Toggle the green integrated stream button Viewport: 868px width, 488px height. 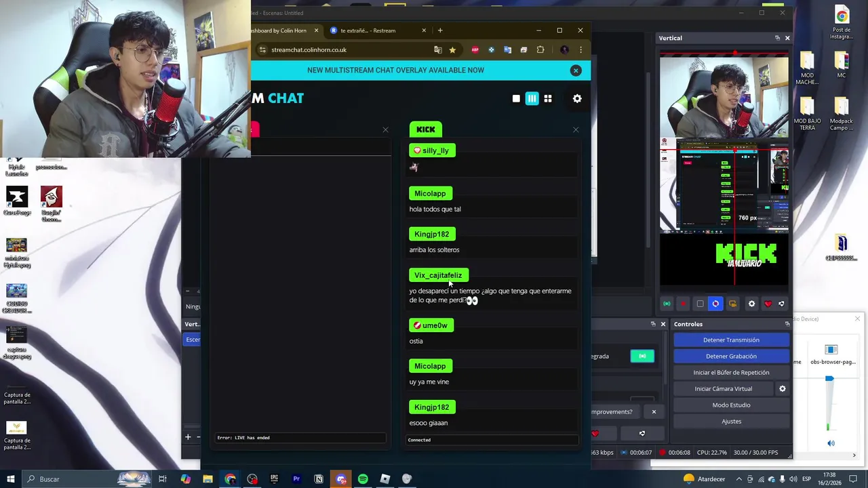pos(642,356)
